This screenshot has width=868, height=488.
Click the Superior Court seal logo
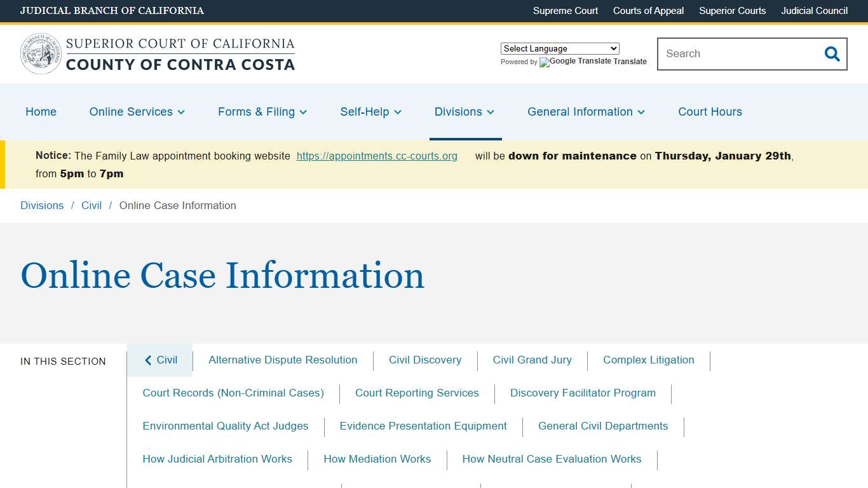coord(40,53)
